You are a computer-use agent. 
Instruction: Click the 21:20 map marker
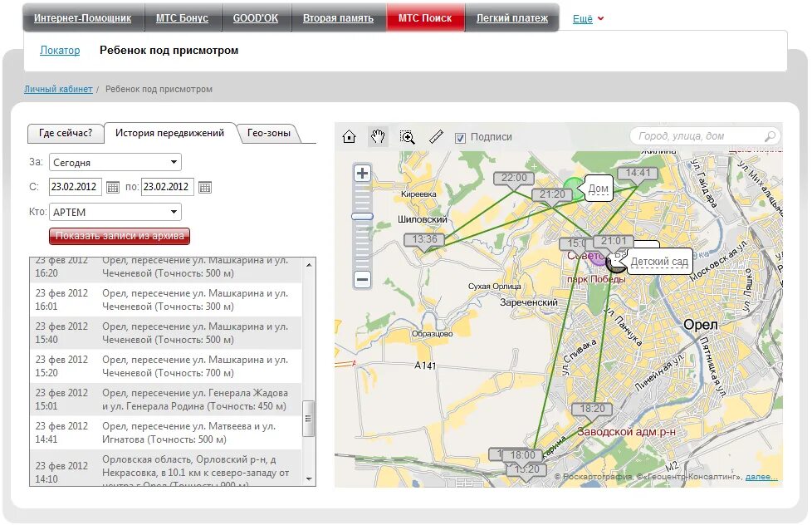[x=552, y=194]
